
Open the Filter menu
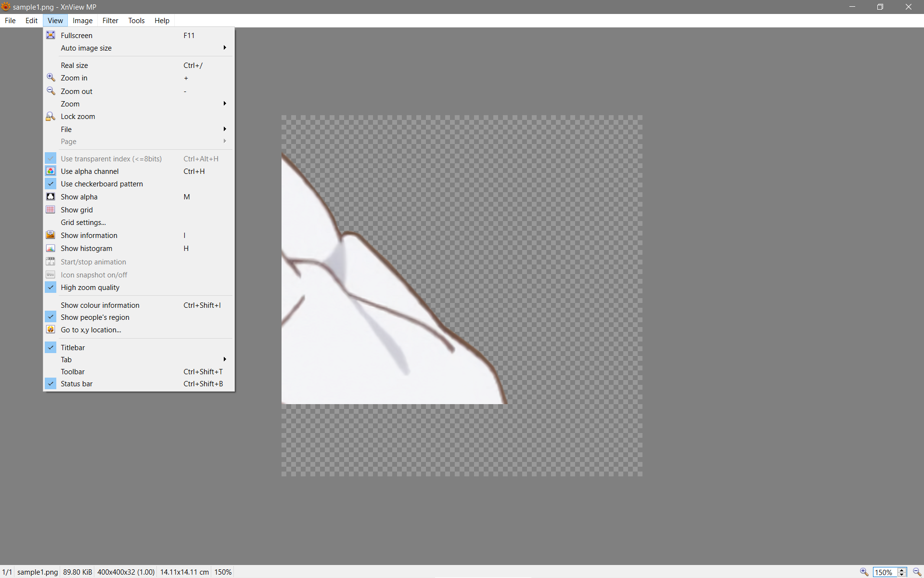110,21
